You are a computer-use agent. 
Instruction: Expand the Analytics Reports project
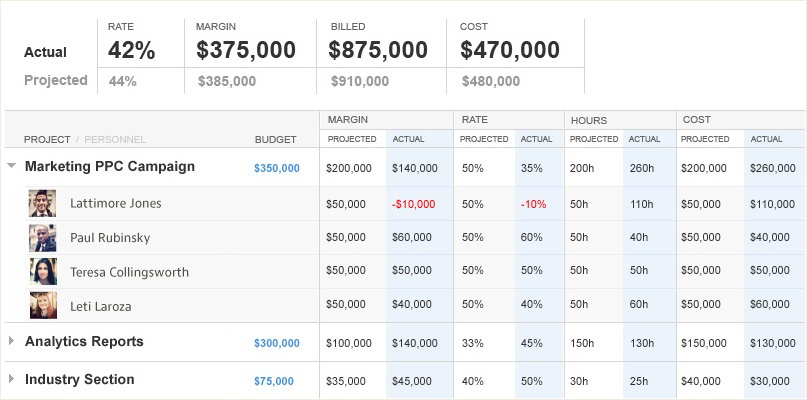click(x=11, y=341)
